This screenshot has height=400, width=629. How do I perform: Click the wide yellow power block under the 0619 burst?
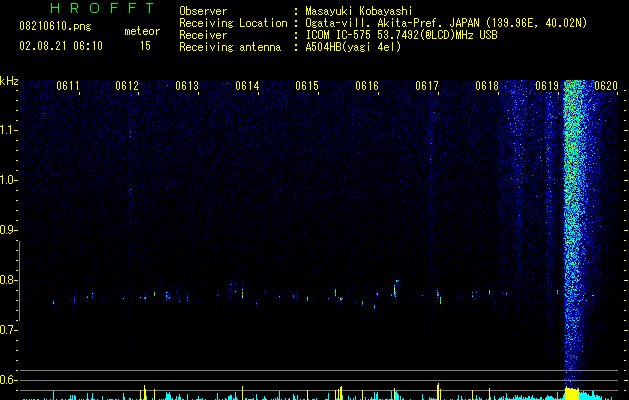point(572,393)
